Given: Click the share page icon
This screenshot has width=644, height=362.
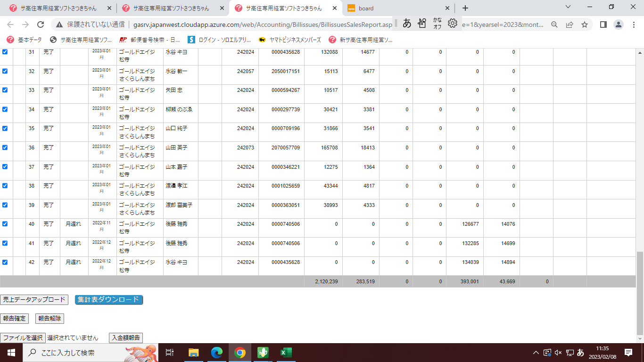Looking at the screenshot, I should 570,25.
